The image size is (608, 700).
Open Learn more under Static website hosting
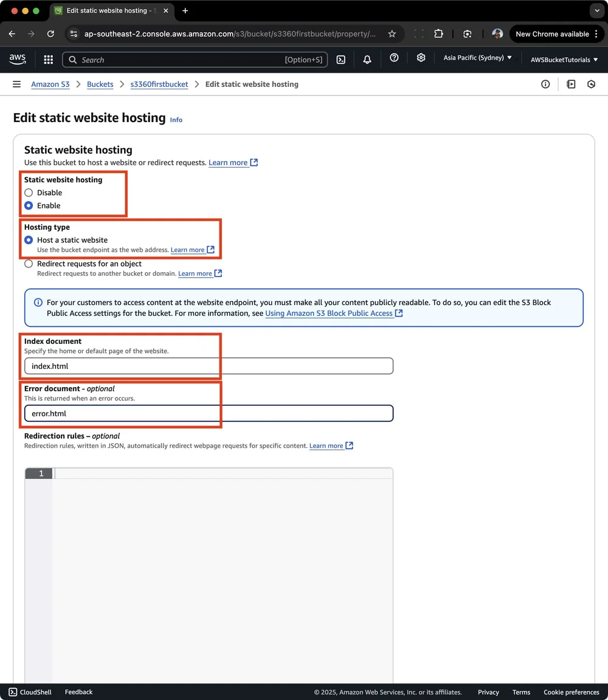[x=233, y=162]
